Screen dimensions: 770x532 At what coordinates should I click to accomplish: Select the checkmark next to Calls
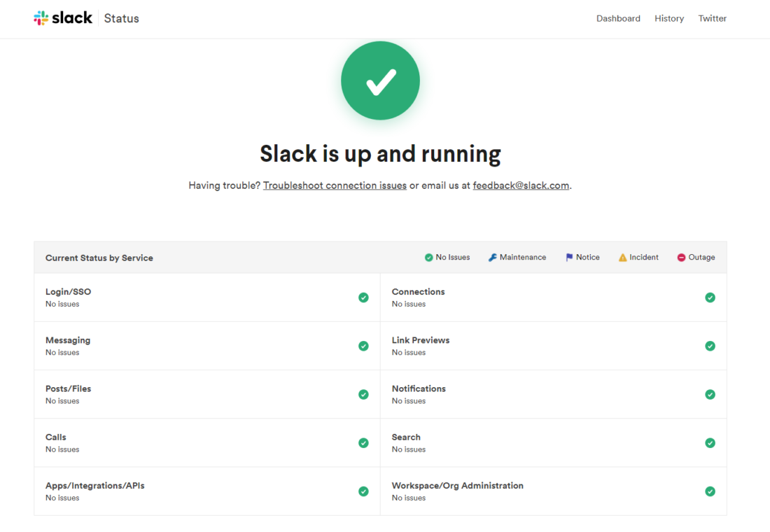pyautogui.click(x=363, y=443)
